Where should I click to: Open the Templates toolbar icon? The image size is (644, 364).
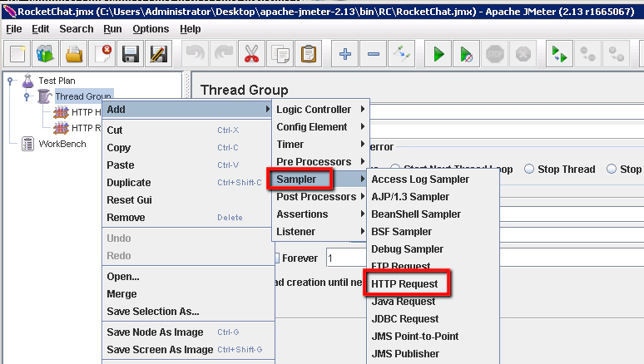[x=46, y=54]
